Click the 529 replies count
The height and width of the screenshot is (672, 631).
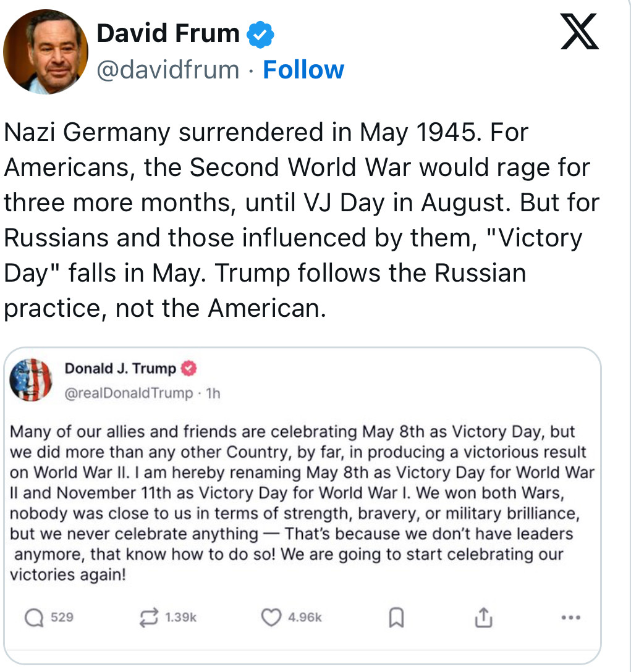pos(62,618)
